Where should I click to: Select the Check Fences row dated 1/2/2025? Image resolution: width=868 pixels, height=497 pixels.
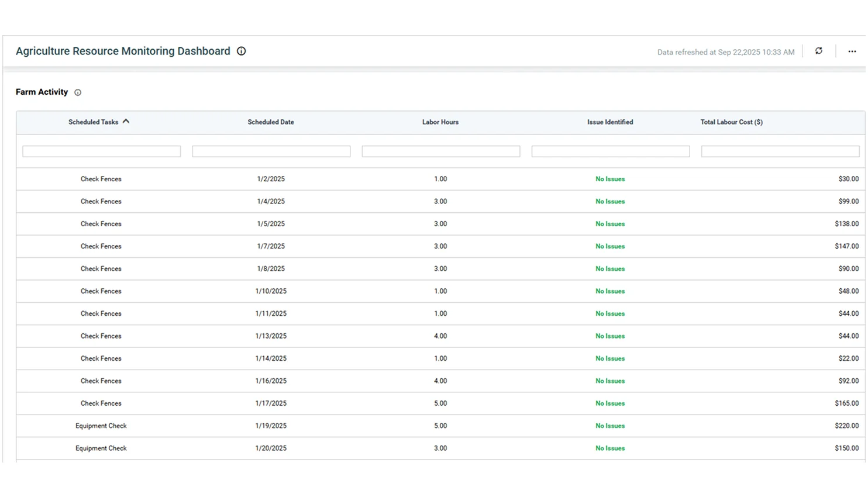[x=101, y=179]
